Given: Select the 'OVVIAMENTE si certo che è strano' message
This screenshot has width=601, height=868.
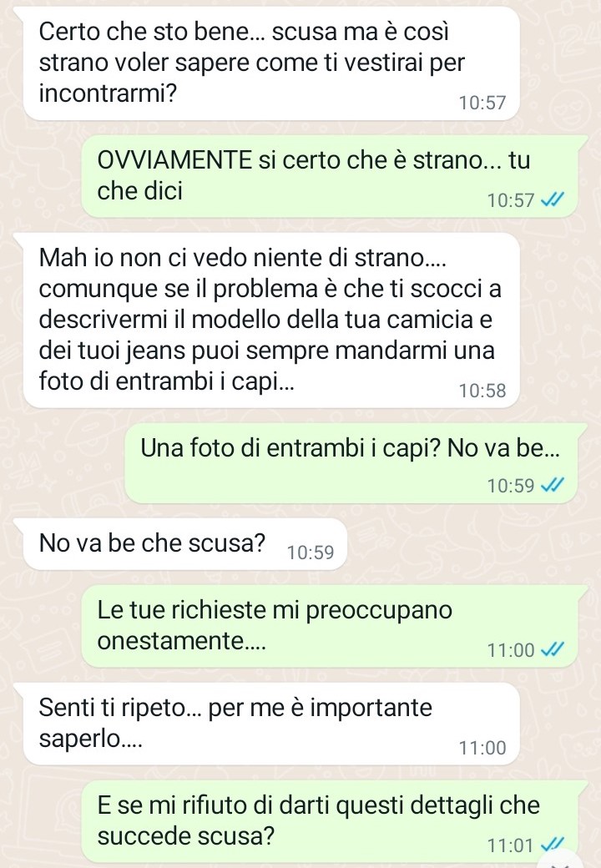Looking at the screenshot, I should pyautogui.click(x=330, y=176).
